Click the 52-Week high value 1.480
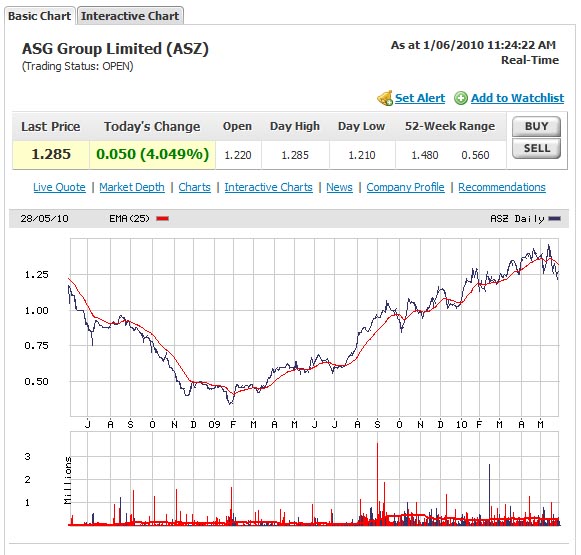581x555 pixels. tap(425, 155)
